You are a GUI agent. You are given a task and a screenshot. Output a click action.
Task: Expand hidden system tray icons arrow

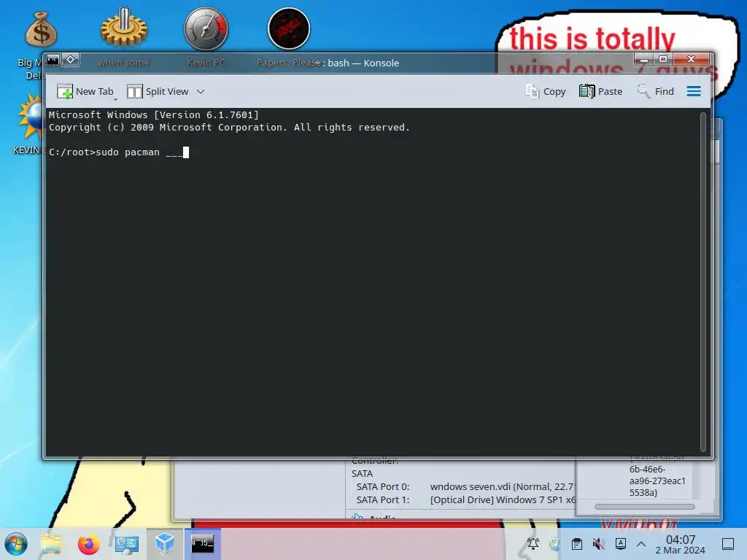point(641,543)
